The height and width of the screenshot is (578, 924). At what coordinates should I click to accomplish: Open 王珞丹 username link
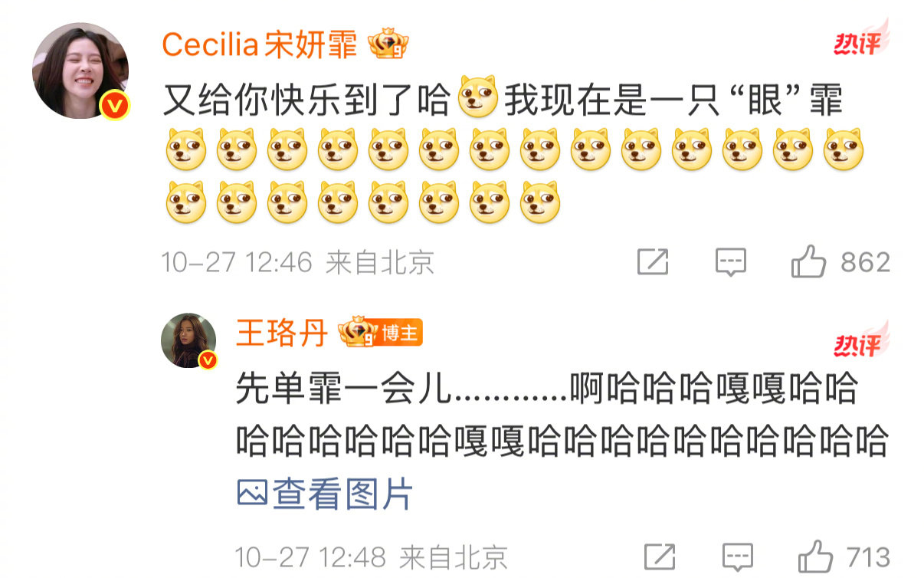[282, 333]
